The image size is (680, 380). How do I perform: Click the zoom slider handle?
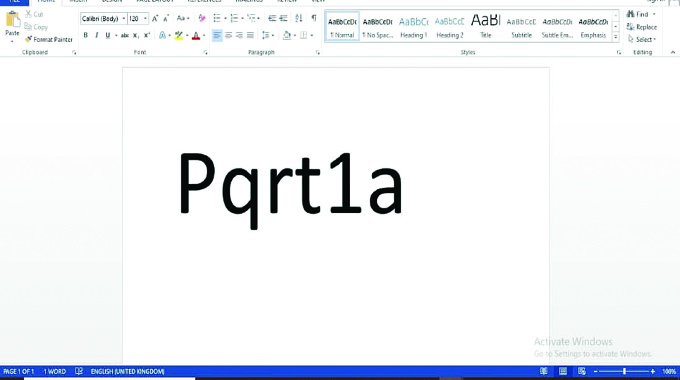[x=624, y=372]
